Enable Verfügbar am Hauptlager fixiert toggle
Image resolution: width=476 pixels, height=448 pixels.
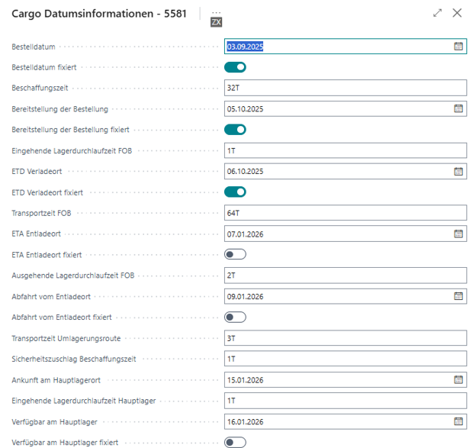point(235,442)
